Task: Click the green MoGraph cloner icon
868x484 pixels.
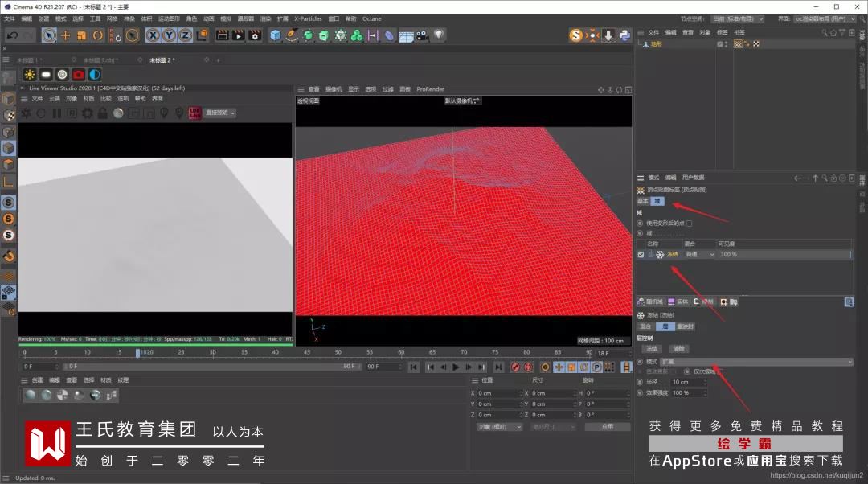Action: click(x=357, y=35)
